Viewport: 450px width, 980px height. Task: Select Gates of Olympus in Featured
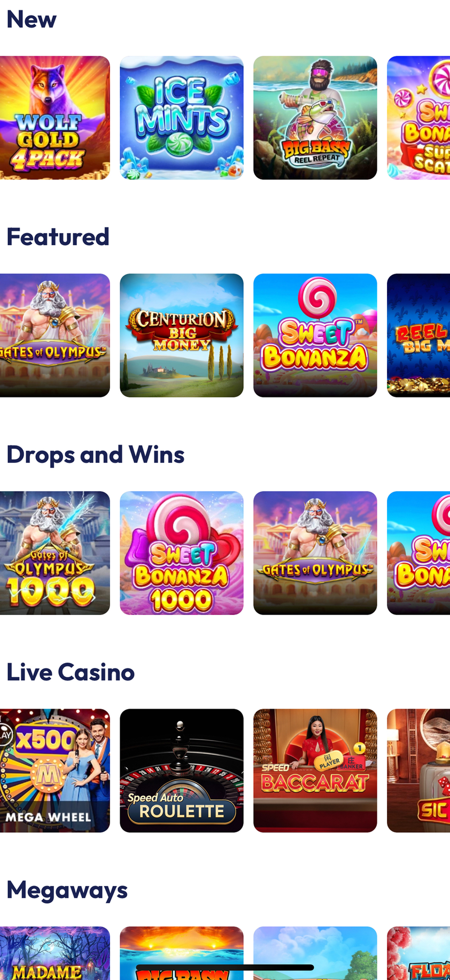click(55, 336)
